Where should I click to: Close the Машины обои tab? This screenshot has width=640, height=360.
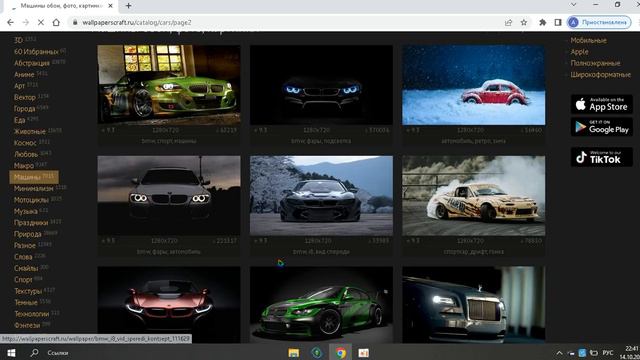coord(111,6)
